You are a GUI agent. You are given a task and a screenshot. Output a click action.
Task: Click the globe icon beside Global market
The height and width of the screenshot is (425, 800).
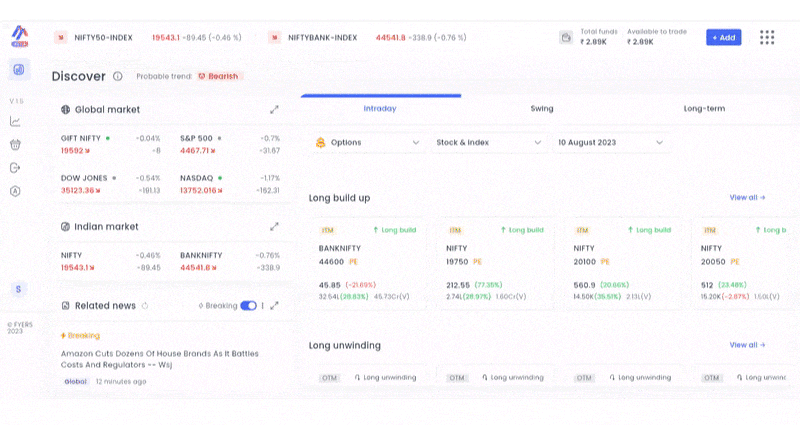pos(65,110)
